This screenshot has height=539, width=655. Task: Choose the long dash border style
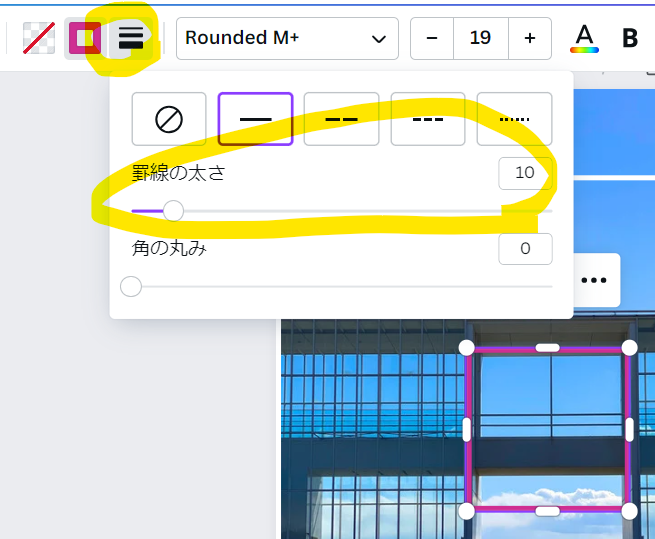341,119
